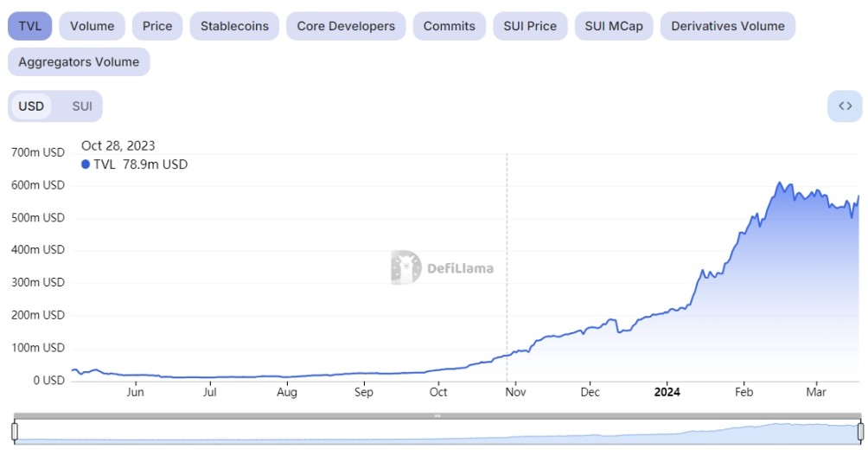
Task: Click left handle of range slider
Action: coord(14,430)
